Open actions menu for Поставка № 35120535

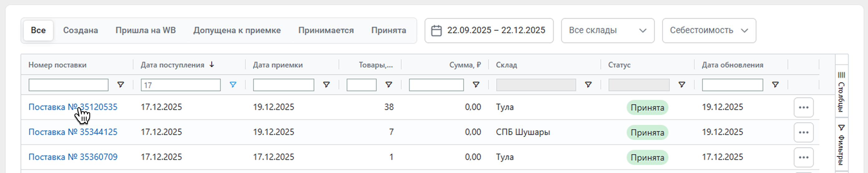[x=803, y=107]
